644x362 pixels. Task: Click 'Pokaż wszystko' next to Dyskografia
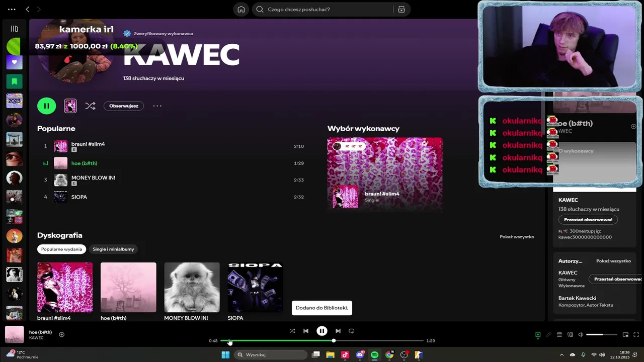(x=517, y=237)
